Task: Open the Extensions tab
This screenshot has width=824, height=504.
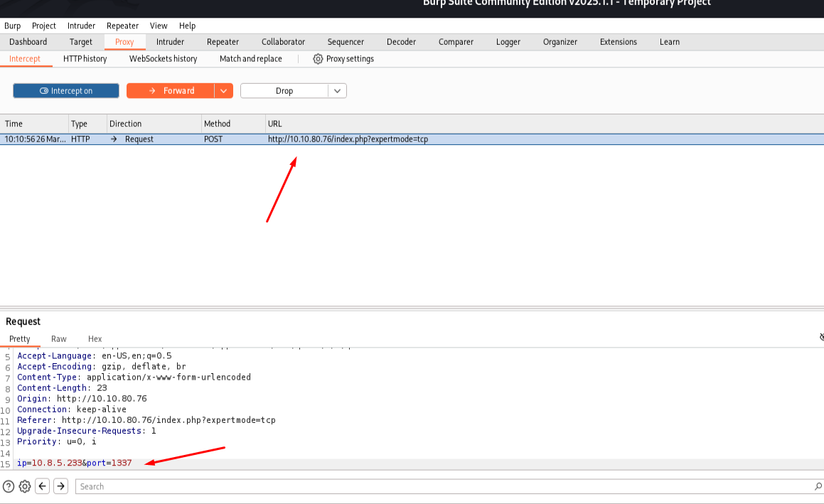Action: [x=619, y=42]
